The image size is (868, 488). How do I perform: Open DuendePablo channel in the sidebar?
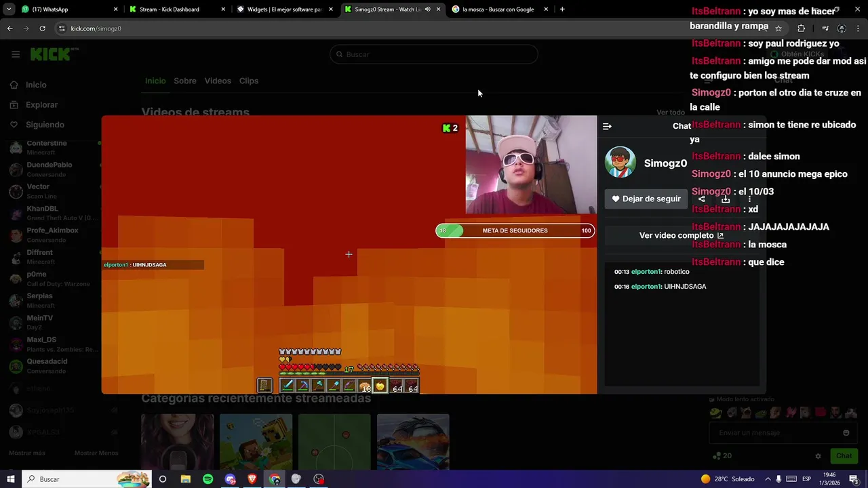(x=54, y=169)
